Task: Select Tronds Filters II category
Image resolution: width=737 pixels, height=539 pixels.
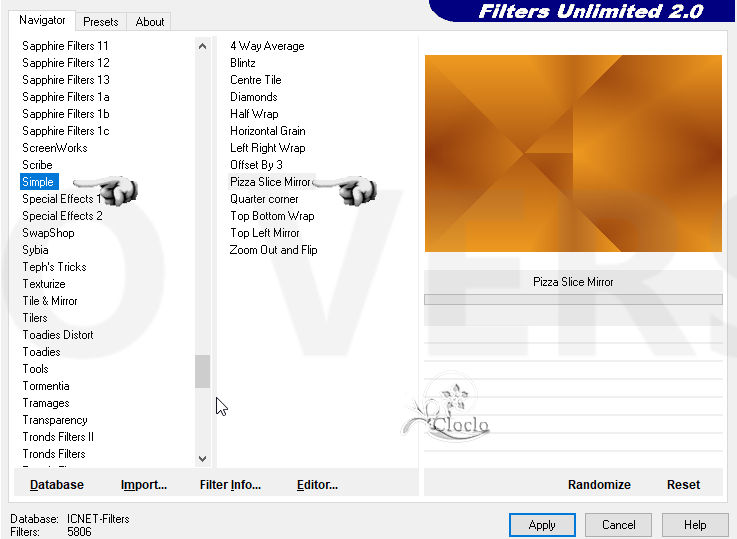Action: pos(58,437)
